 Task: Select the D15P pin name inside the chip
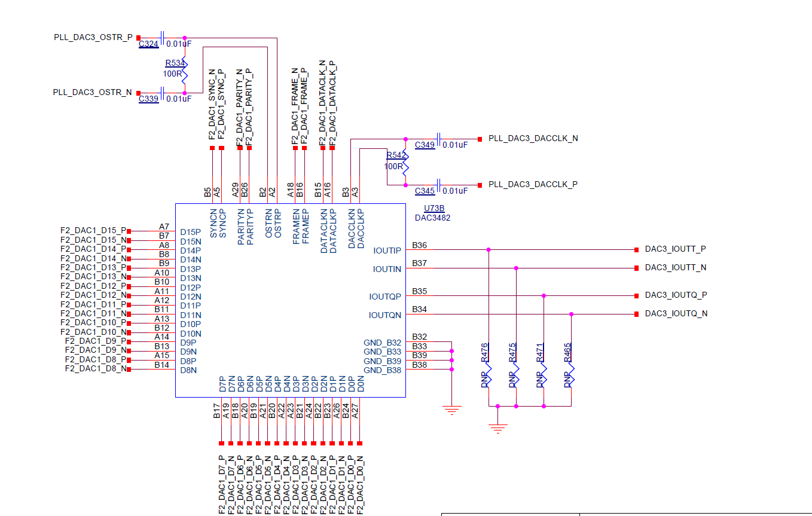point(190,232)
